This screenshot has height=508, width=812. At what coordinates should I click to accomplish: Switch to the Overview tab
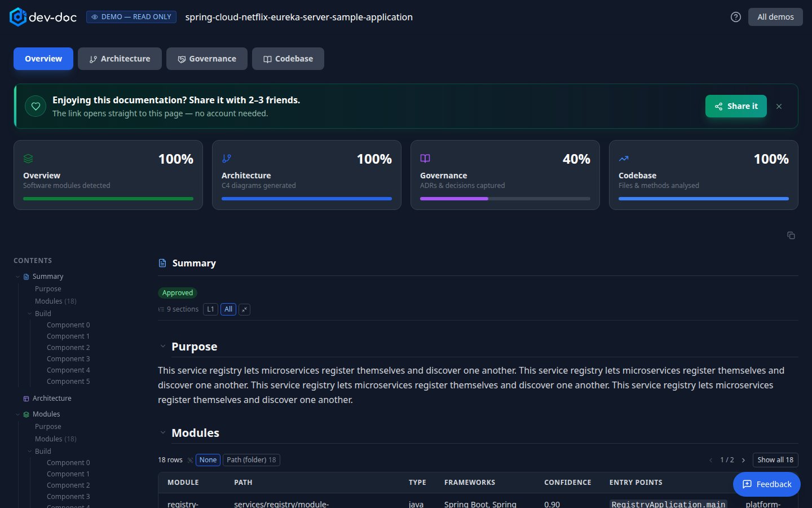[43, 59]
